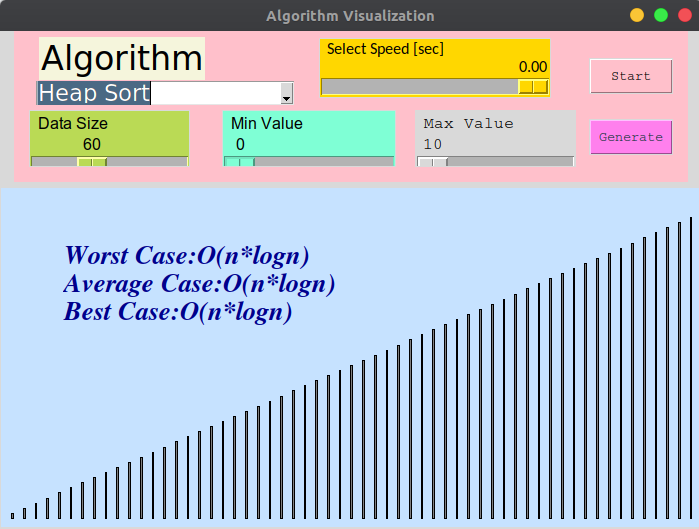Screen dimensions: 699x529
Task: Click the shortest bar in the chart
Action: [x=12, y=516]
